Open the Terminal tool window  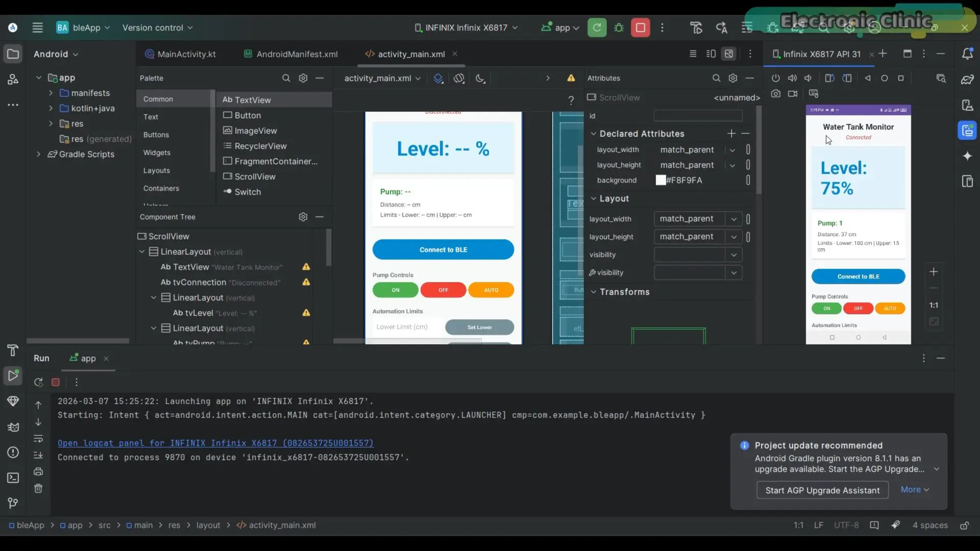(13, 478)
